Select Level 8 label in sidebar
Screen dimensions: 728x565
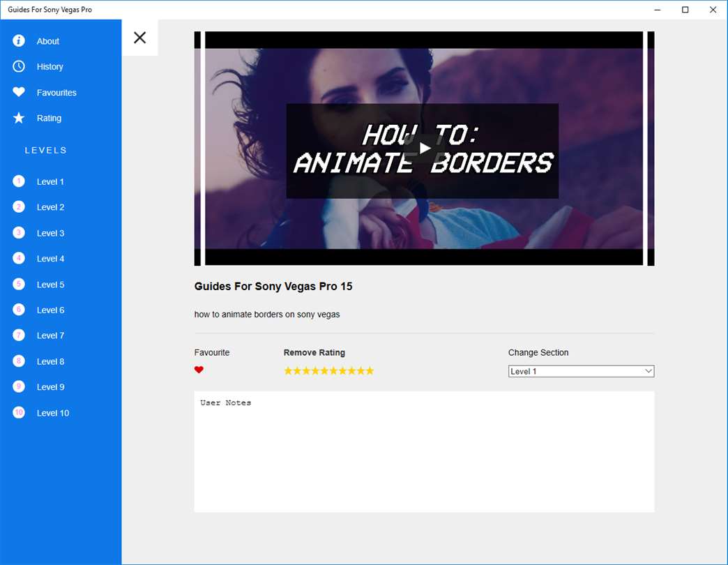pos(51,361)
